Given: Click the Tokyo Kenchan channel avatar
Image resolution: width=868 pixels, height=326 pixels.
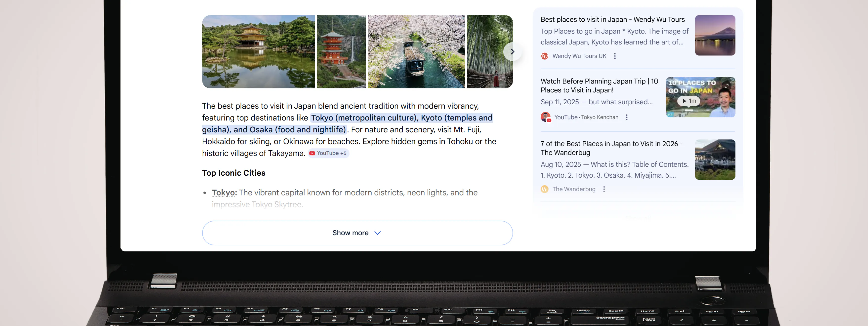Looking at the screenshot, I should click(546, 117).
